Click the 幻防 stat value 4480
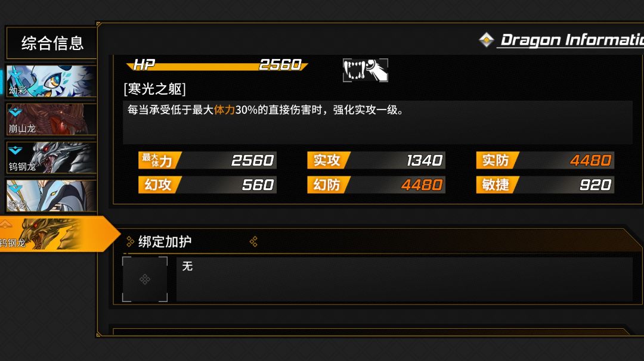Image resolution: width=644 pixels, height=361 pixels. coord(422,185)
